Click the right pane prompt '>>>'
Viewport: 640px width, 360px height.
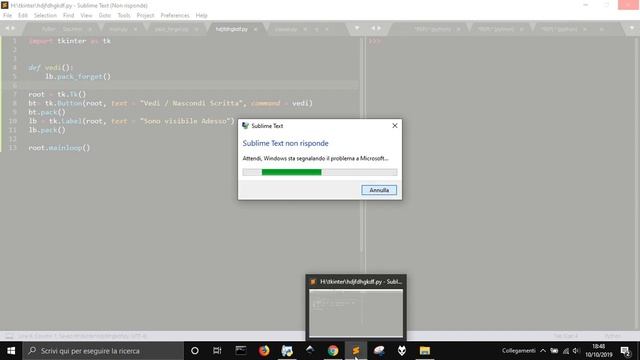point(375,41)
